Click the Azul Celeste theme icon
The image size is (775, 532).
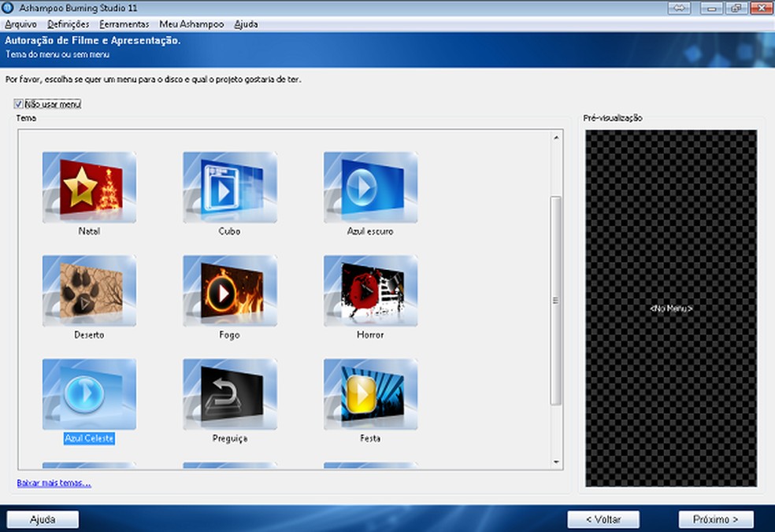89,394
